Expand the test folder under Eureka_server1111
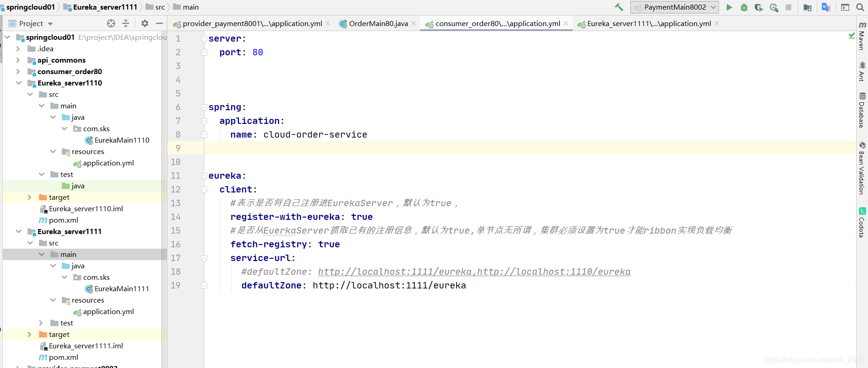The width and height of the screenshot is (868, 368). point(41,323)
